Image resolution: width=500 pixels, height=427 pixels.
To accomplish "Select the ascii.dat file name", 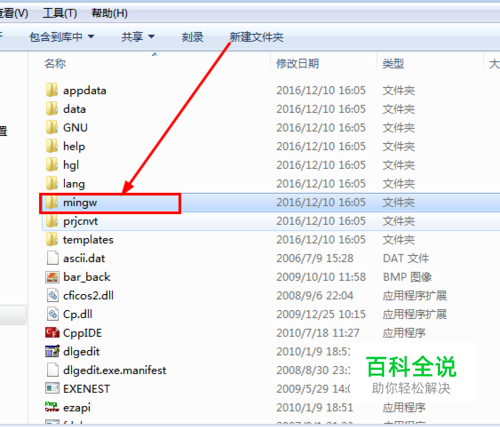I will [x=84, y=258].
